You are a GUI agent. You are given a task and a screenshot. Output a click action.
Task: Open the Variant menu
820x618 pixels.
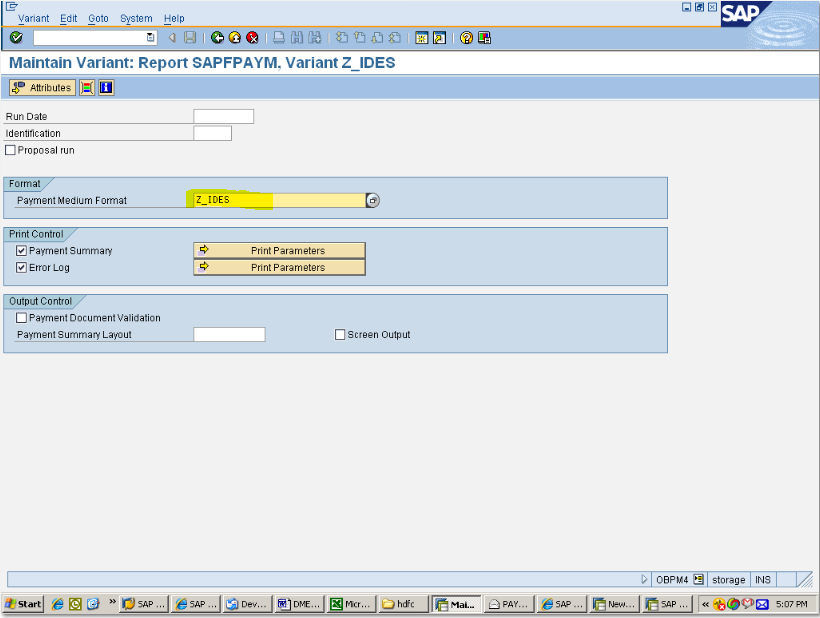point(33,17)
